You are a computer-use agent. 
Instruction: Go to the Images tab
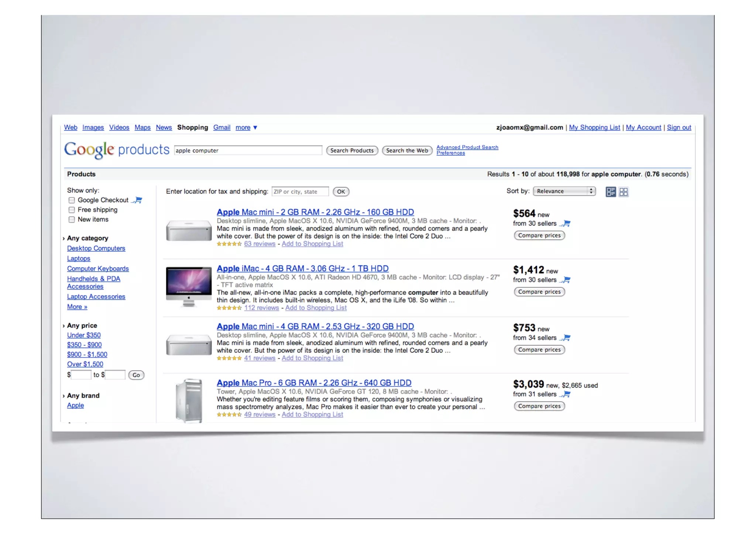pos(93,127)
